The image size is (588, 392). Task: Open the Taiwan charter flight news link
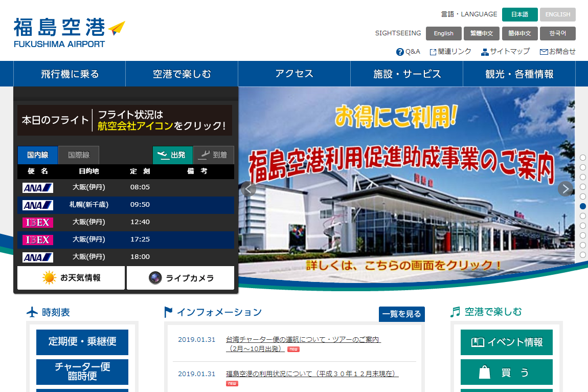pyautogui.click(x=303, y=340)
